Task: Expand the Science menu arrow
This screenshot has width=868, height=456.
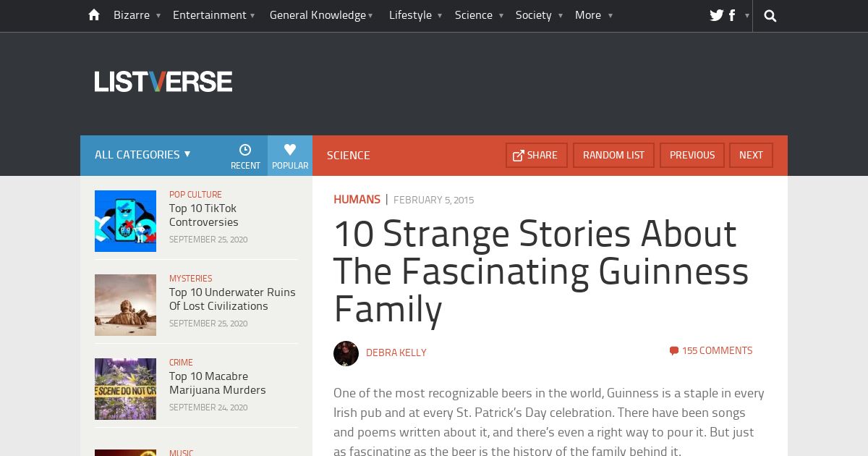Action: 501,16
